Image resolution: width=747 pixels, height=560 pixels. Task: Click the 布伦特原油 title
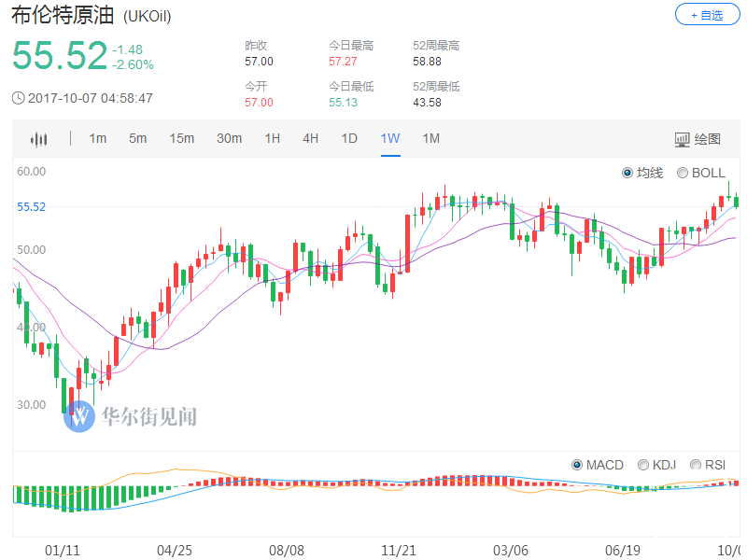(x=63, y=15)
